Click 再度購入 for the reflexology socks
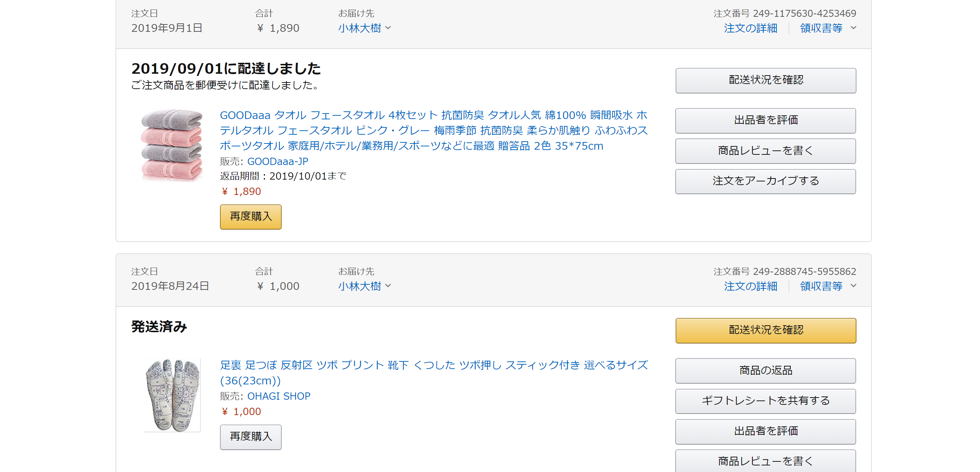980x472 pixels. pos(251,437)
